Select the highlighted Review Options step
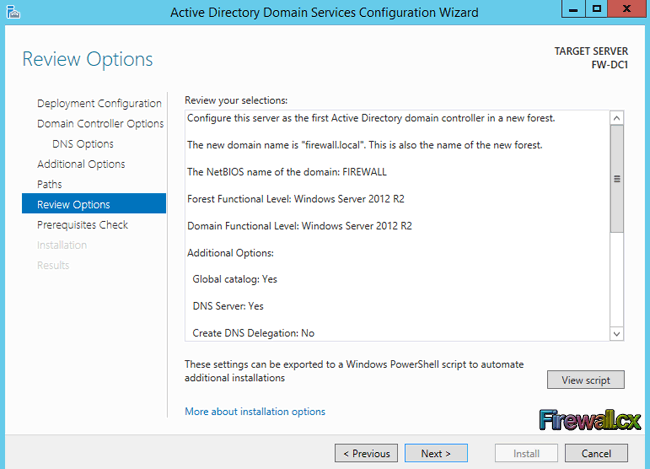Viewport: 650px width, 469px height. (x=94, y=204)
